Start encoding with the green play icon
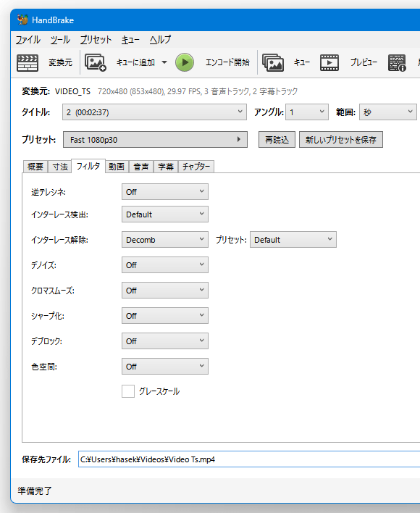The height and width of the screenshot is (513, 420). pyautogui.click(x=185, y=62)
